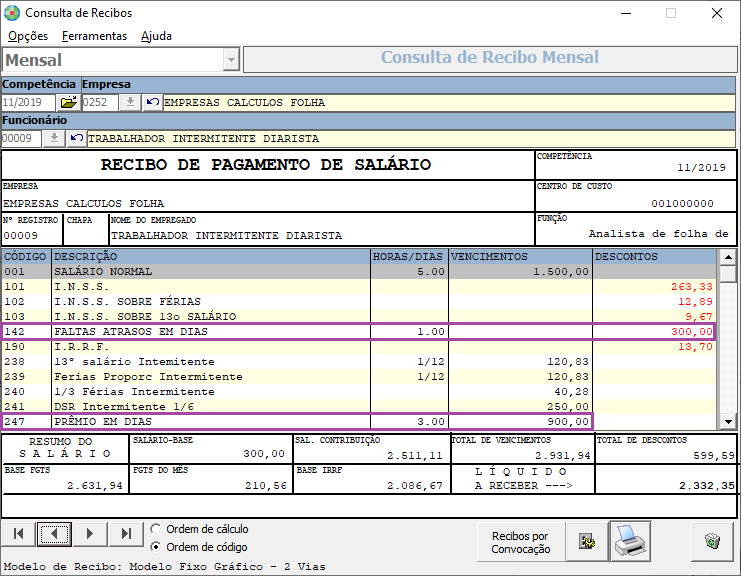Select row FALTAS ATRASOS EM DIAS
Viewport: 741px width, 576px height.
(359, 331)
